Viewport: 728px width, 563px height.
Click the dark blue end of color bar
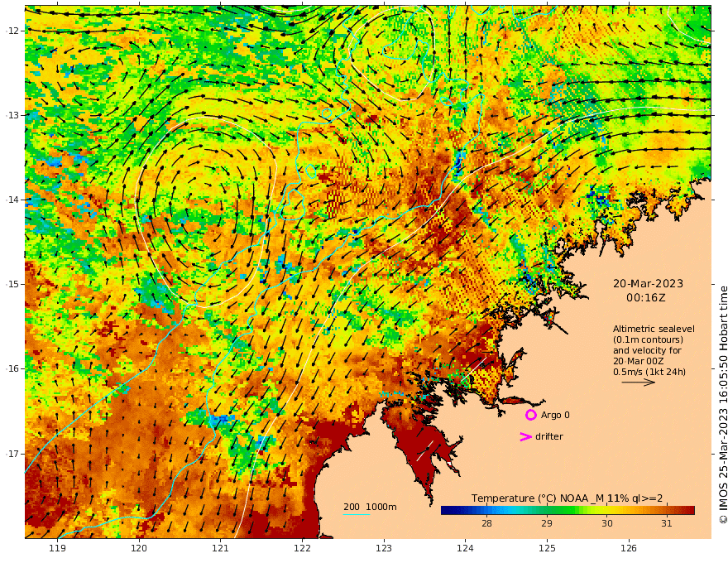click(x=446, y=510)
